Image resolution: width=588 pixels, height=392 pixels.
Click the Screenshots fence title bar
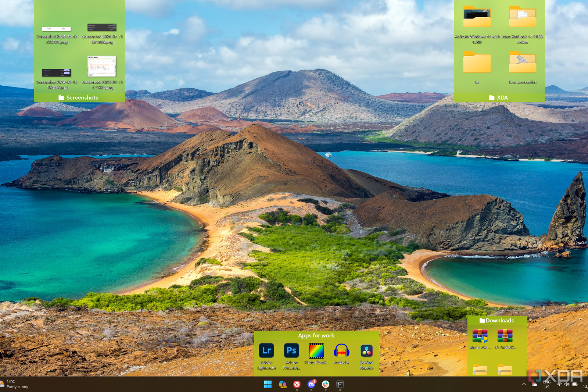coord(79,97)
